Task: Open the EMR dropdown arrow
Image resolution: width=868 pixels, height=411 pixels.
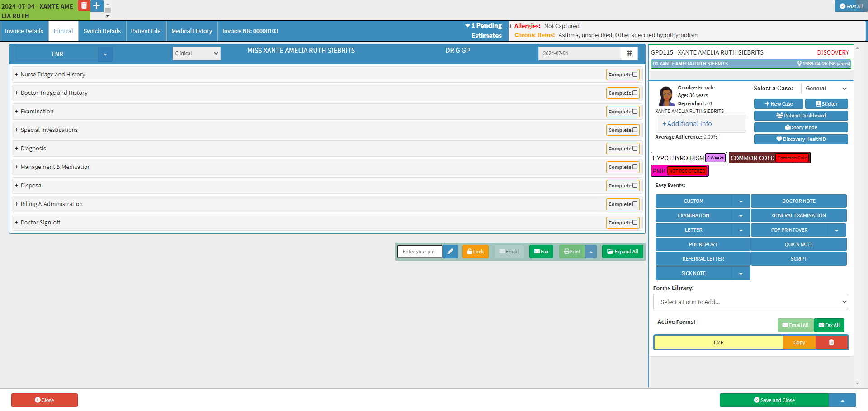Action: 105,54
